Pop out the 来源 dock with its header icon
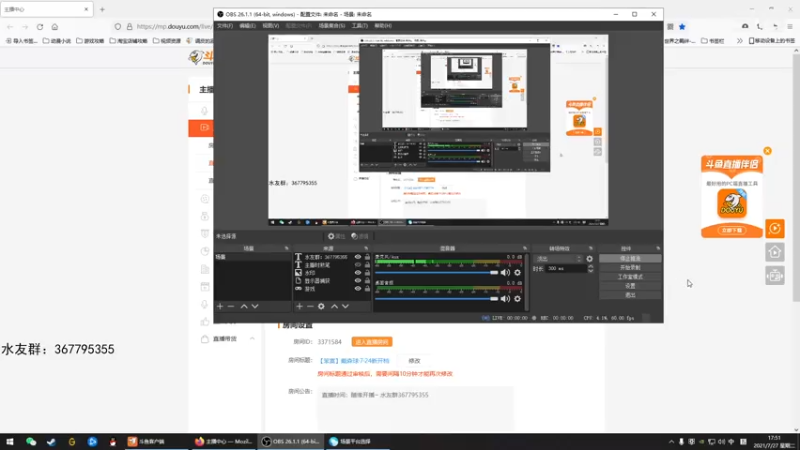This screenshot has width=800, height=450. (x=366, y=248)
